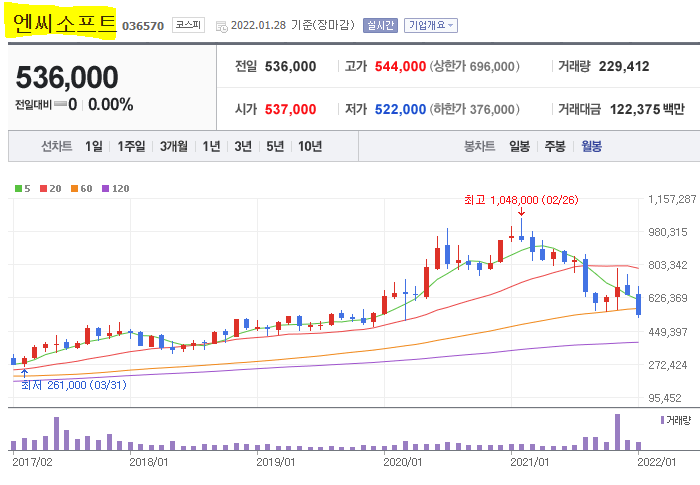Viewport: 700px width, 485px height.
Task: Click the stock code 036570
Action: point(143,26)
